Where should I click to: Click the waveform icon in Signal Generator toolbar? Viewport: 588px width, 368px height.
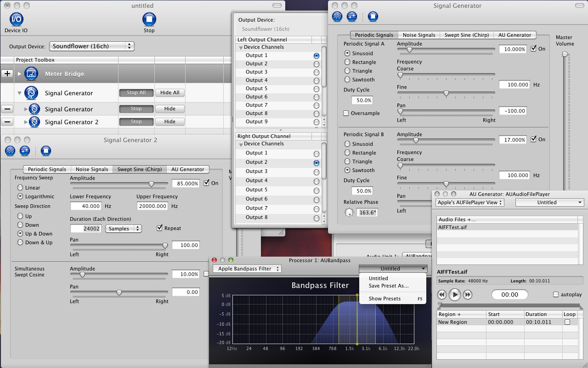(x=337, y=17)
